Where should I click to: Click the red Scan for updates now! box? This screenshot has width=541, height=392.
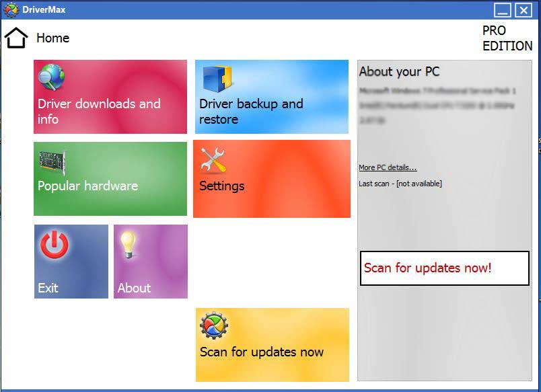[x=444, y=268]
